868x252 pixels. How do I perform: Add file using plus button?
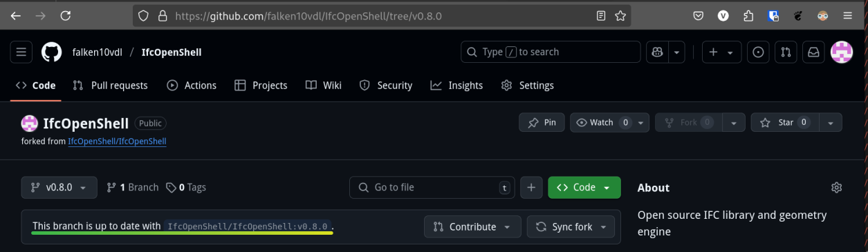[x=531, y=187]
